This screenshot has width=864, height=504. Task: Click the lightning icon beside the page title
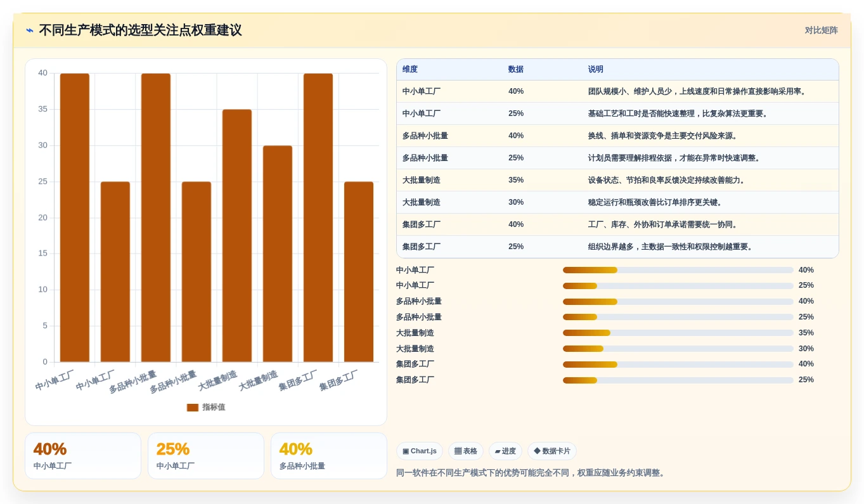click(30, 30)
